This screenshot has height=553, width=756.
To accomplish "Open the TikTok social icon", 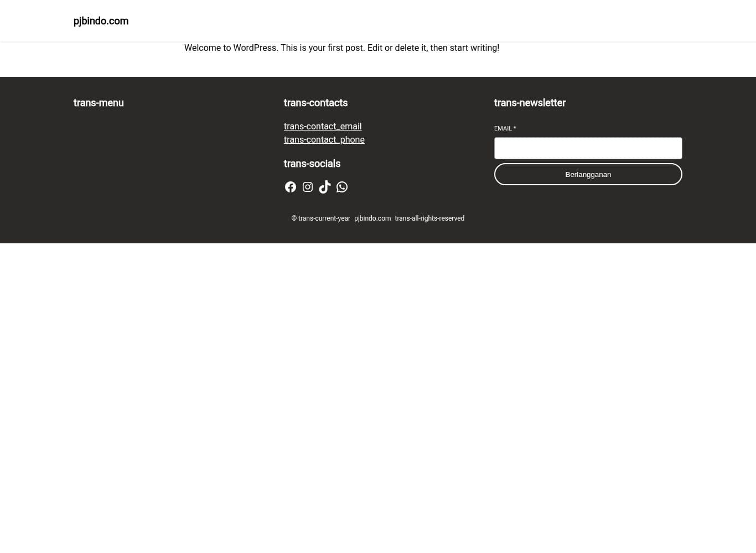I will pyautogui.click(x=325, y=187).
